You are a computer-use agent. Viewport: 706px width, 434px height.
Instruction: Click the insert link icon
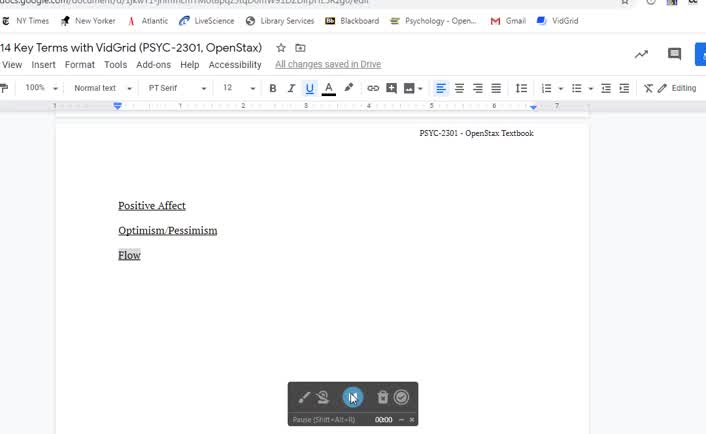[x=373, y=88]
